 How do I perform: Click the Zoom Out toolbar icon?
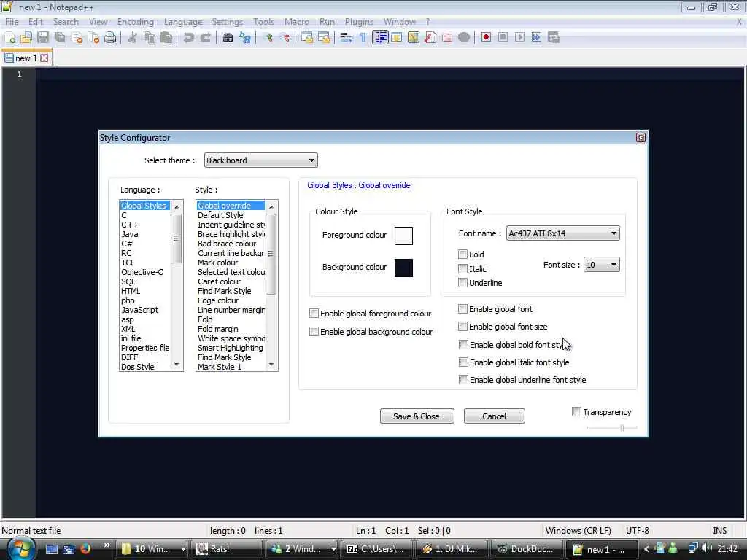click(285, 38)
